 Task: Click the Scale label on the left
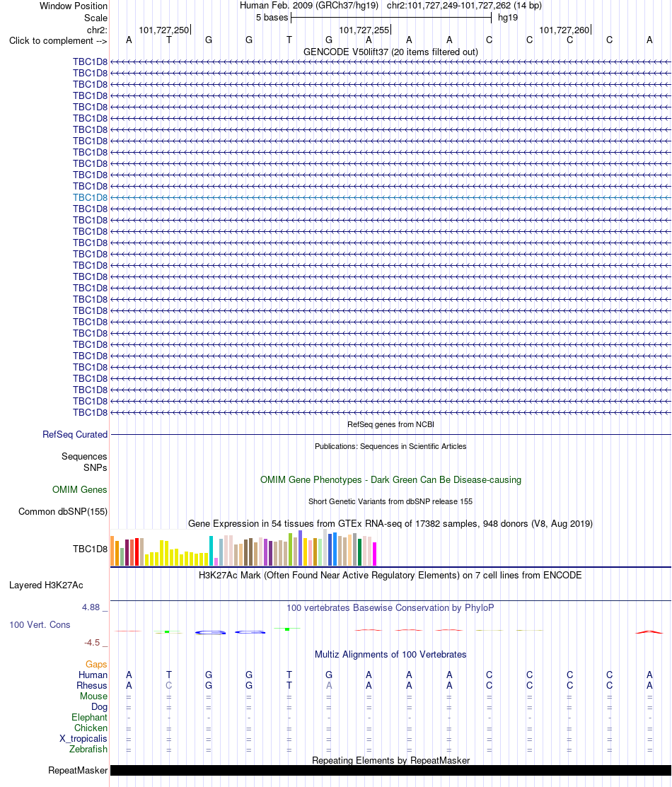click(95, 18)
